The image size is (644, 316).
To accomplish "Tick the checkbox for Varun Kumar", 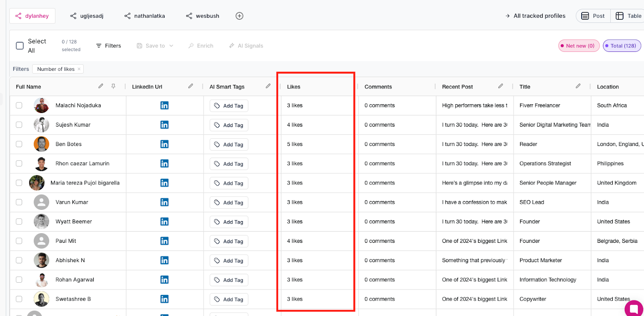I will [19, 202].
